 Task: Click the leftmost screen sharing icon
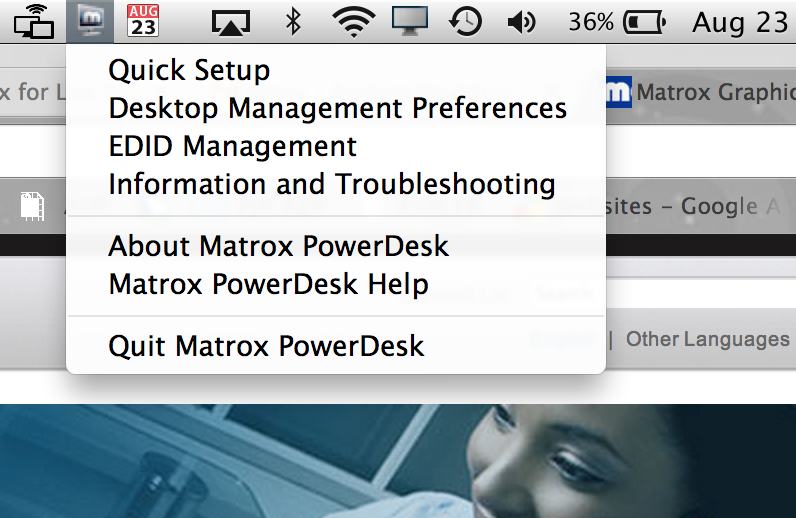point(33,21)
